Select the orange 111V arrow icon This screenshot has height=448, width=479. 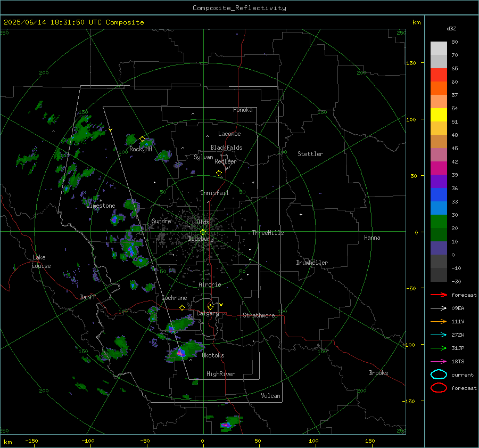[x=439, y=321]
